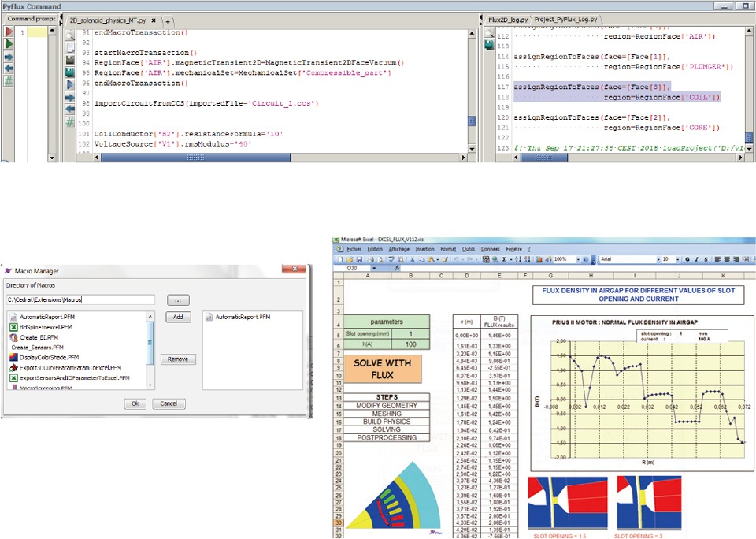Click the Add button in Macro Manager
The height and width of the screenshot is (539, 756).
click(x=178, y=316)
